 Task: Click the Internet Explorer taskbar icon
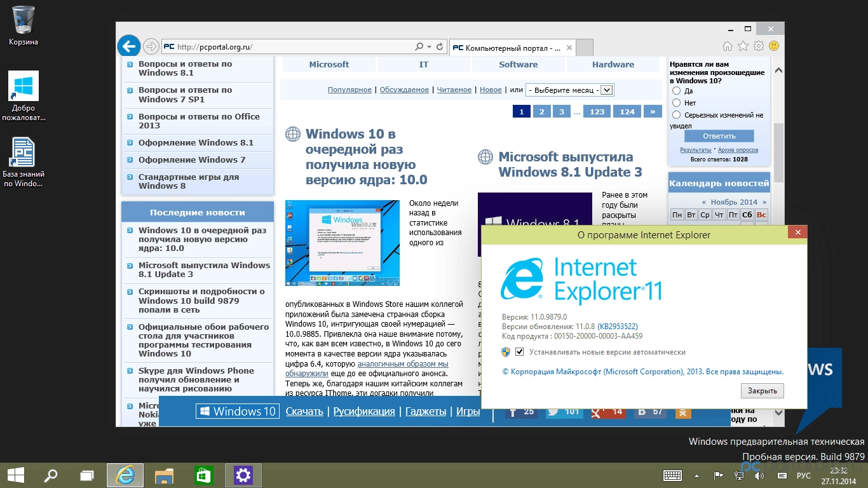coord(125,475)
